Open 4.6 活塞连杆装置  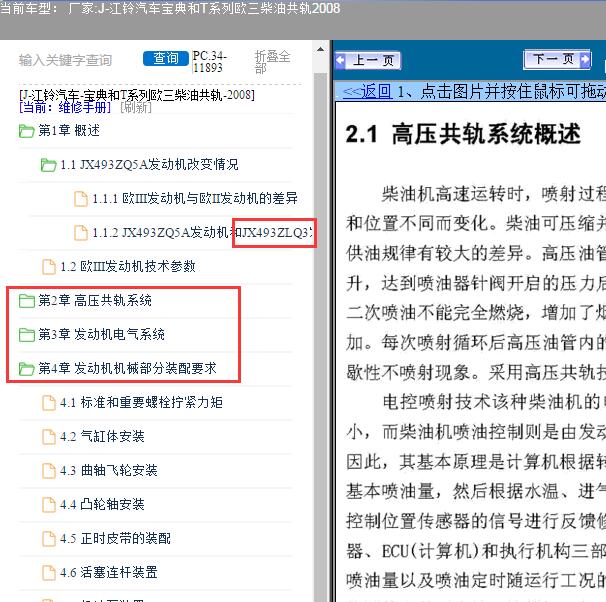pos(109,572)
